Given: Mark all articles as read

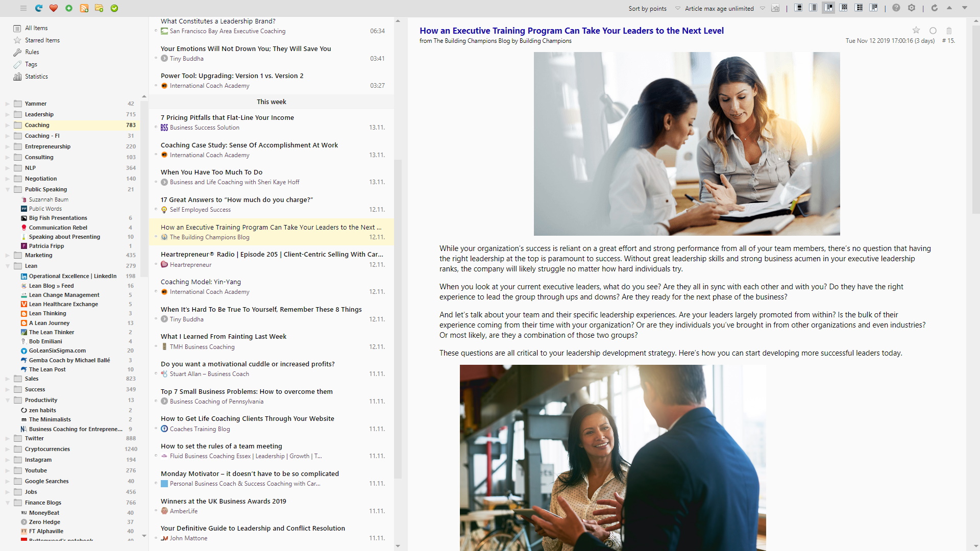Looking at the screenshot, I should click(x=114, y=8).
